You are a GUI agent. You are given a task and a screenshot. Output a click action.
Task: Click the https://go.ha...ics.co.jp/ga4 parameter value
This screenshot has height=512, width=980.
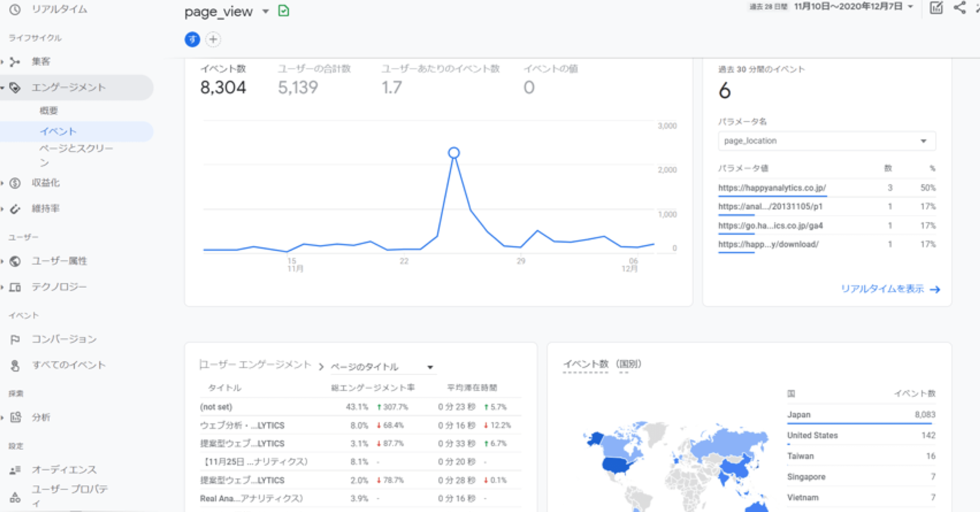(770, 225)
